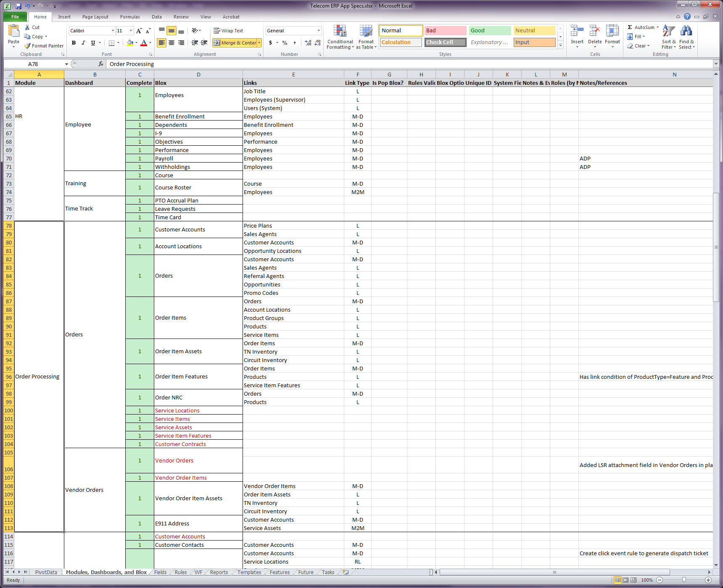Screen dimensions: 723x588
Task: Apply Comma Style format
Action: [x=295, y=43]
